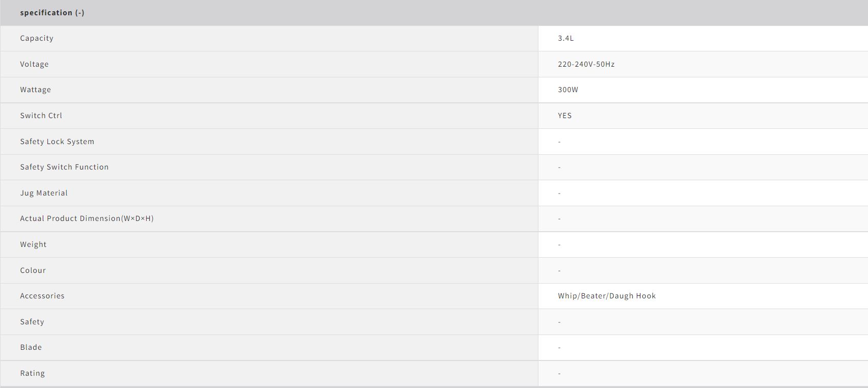Click the Actual Product Dimension(W×D×H) label
Screen dimensions: 868x388
[87, 218]
